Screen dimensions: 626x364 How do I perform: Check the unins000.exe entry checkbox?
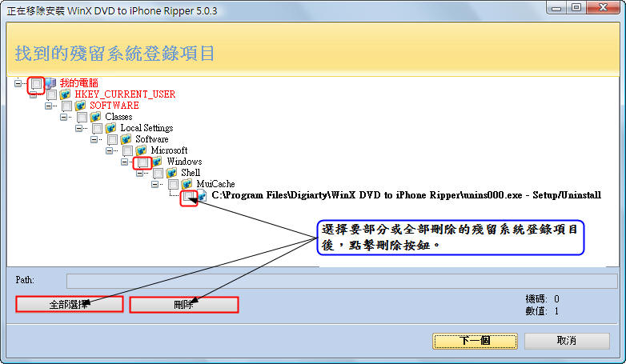(188, 195)
